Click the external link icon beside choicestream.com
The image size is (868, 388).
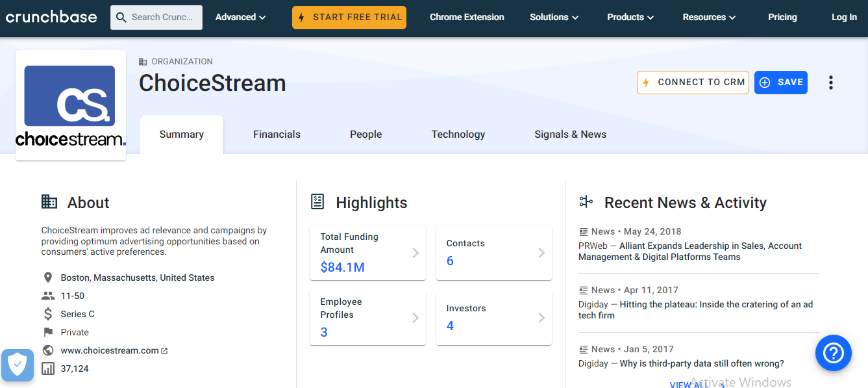164,351
